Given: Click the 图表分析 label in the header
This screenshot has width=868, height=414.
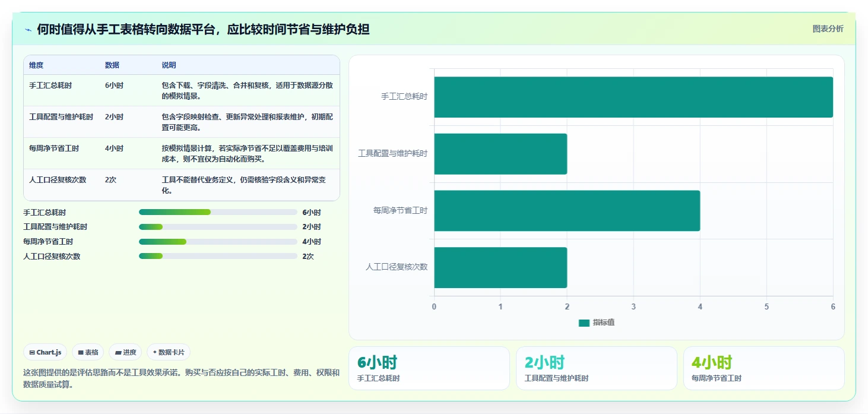Looking at the screenshot, I should point(828,29).
